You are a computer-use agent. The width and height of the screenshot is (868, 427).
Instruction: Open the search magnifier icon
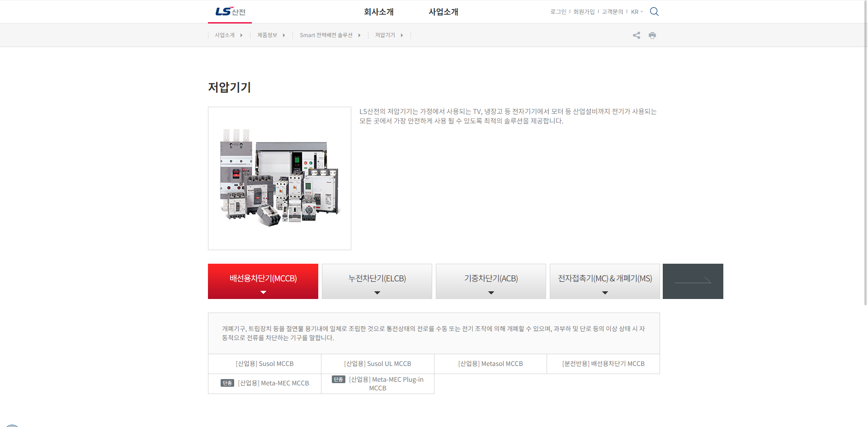(654, 12)
